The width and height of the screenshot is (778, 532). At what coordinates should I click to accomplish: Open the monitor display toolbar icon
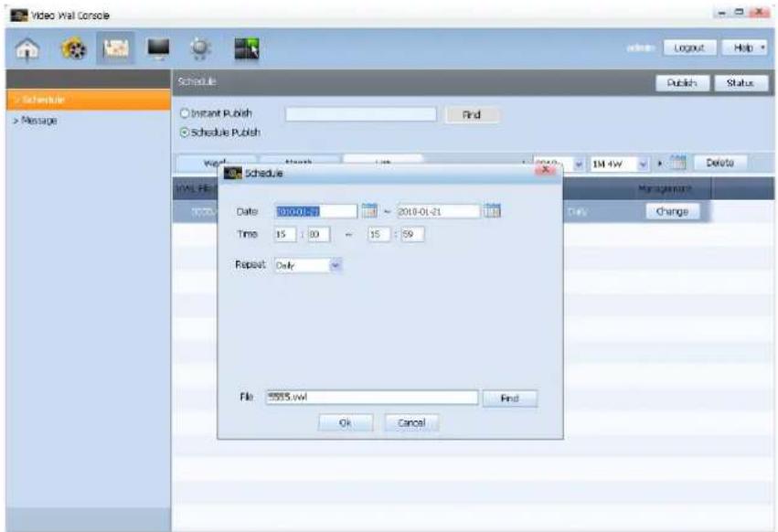pos(158,48)
